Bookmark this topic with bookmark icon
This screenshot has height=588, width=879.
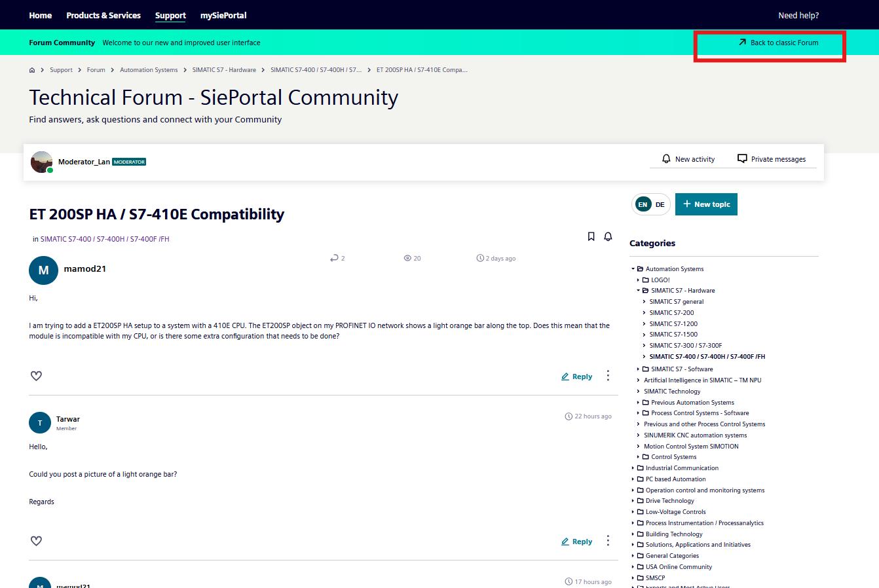coord(591,236)
